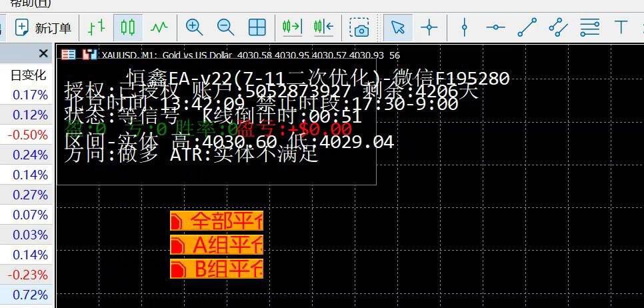The width and height of the screenshot is (644, 308).
Task: Click the 方向:做多 ATR line
Action: pos(191,155)
